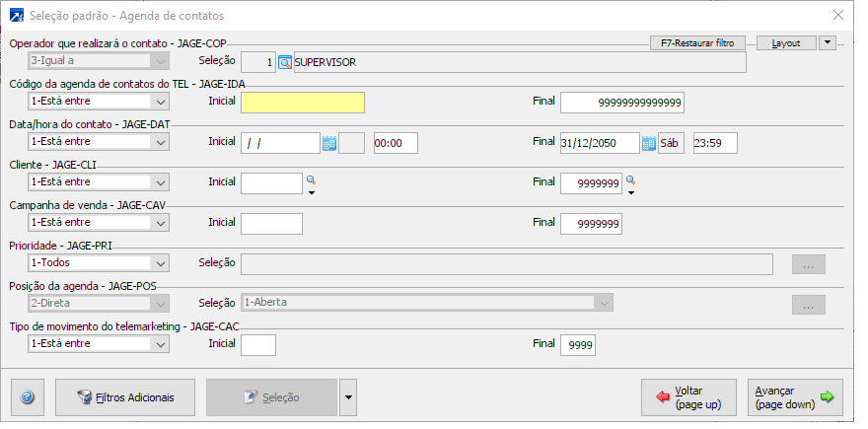This screenshot has width=868, height=429.
Task: Click the Prioridade - JAGE-PRI label
Action: pos(61,246)
